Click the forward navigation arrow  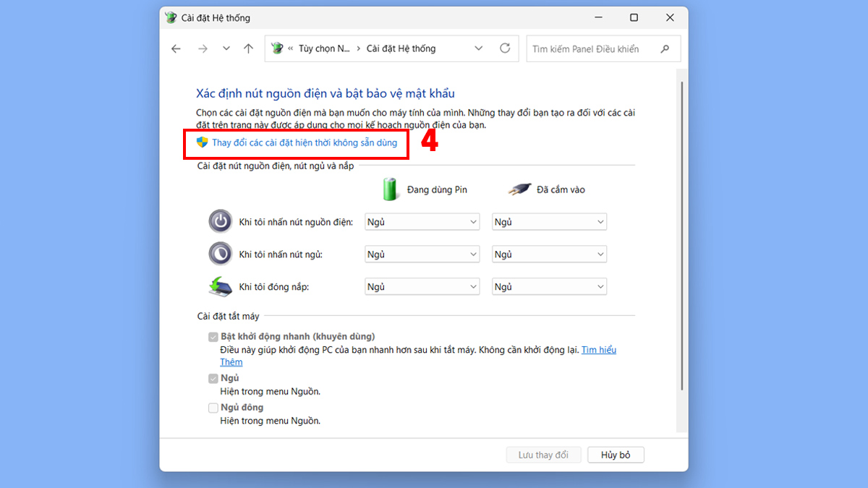pyautogui.click(x=203, y=48)
